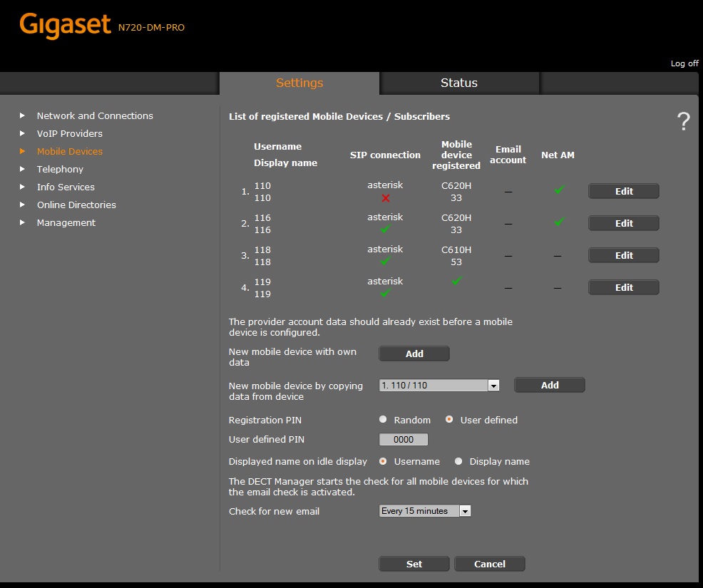Click the Log off link
Image resolution: width=703 pixels, height=588 pixels.
(x=684, y=63)
